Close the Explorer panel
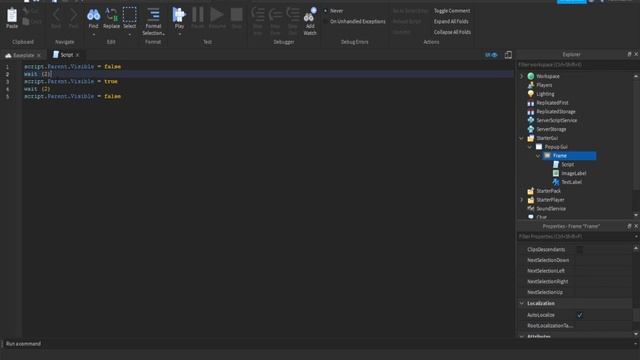The width and height of the screenshot is (640, 360). (636, 54)
